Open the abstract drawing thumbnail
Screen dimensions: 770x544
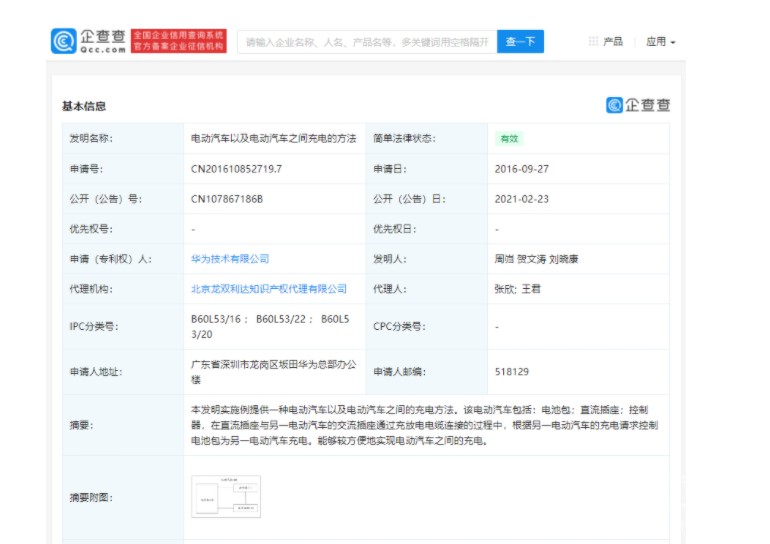[226, 496]
